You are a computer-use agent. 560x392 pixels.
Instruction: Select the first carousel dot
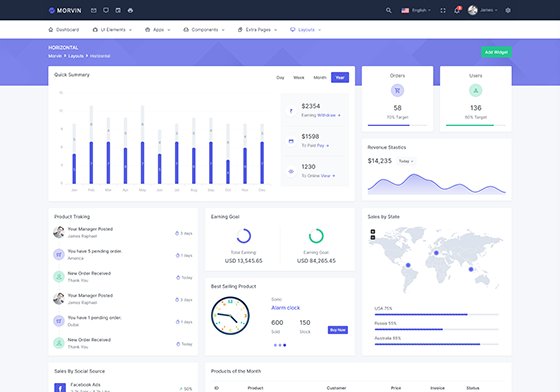pyautogui.click(x=275, y=345)
